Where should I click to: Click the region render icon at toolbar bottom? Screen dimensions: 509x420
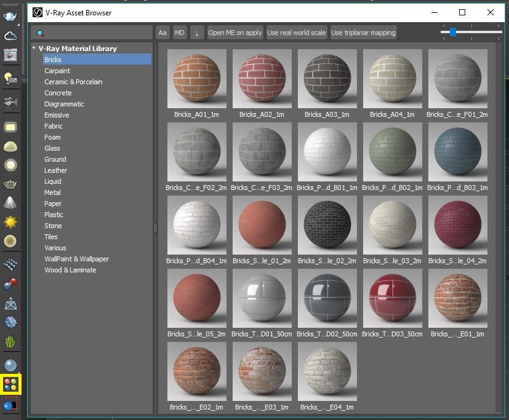pos(10,404)
